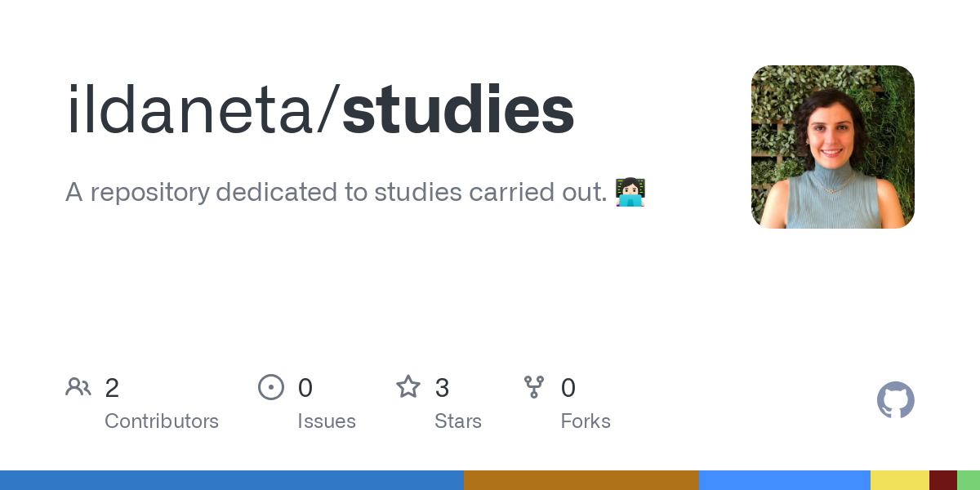
Task: Click the Contributors label
Action: [162, 421]
